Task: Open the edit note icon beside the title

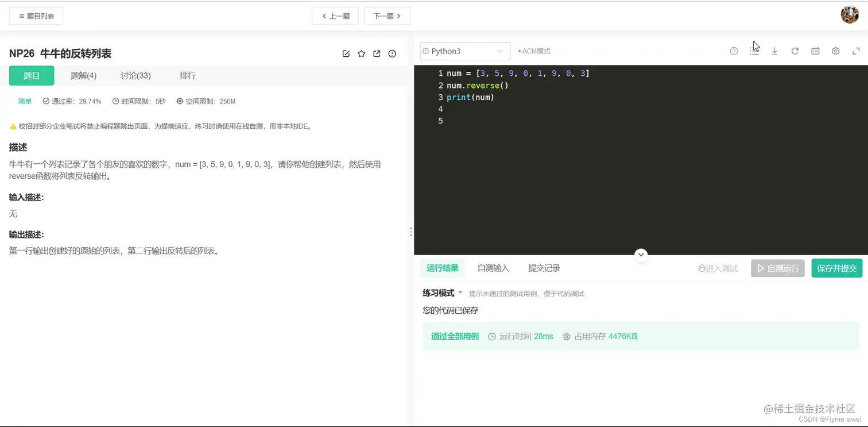Action: [346, 53]
